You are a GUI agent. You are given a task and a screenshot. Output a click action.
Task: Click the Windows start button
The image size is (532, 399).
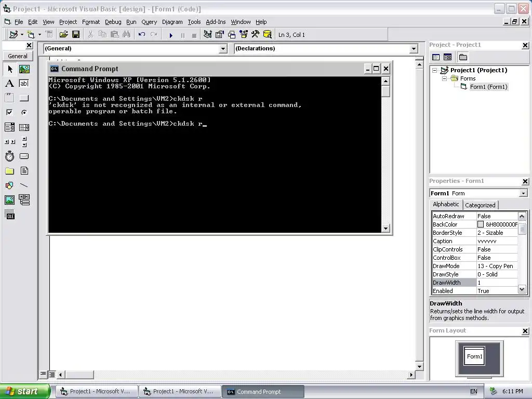click(24, 391)
